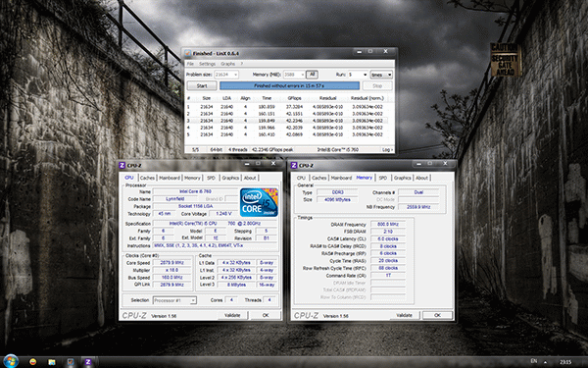Click the NB Frequency value in CPU-Z Memory

(418, 207)
